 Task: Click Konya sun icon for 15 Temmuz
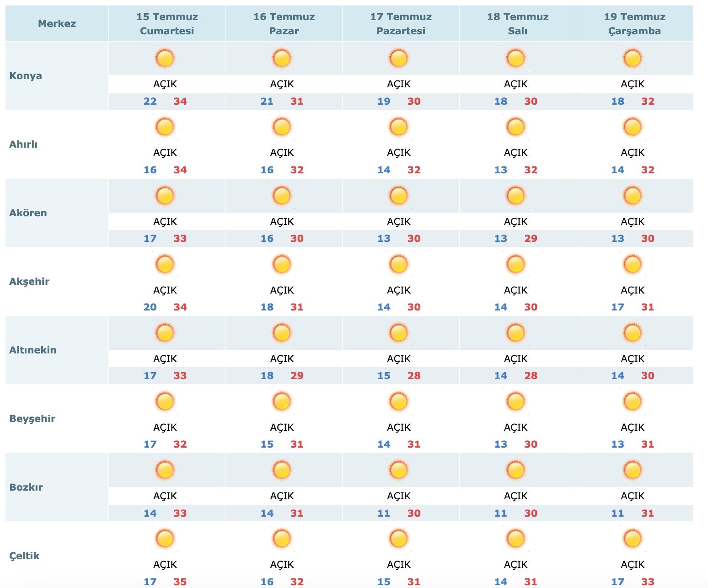click(165, 59)
